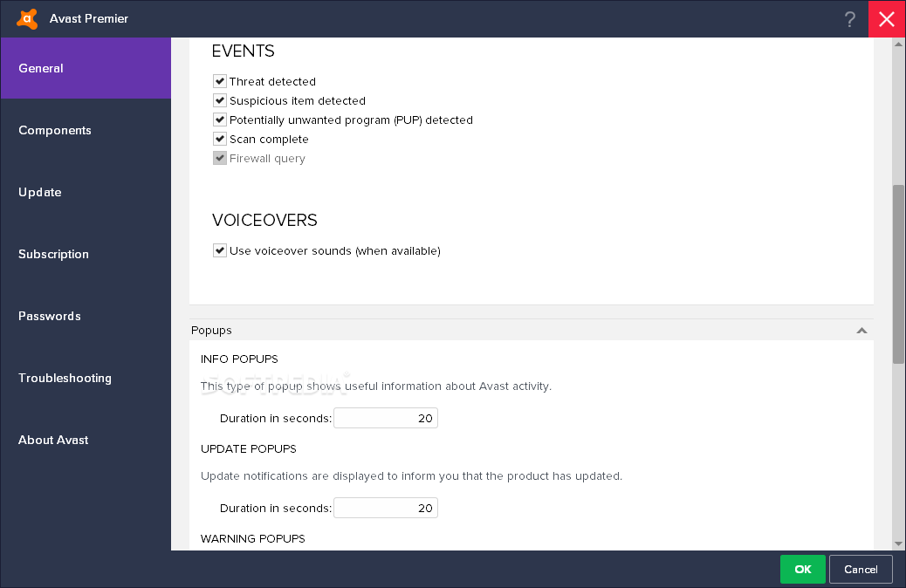Select the General settings tab
This screenshot has height=588, width=906.
pyautogui.click(x=86, y=68)
